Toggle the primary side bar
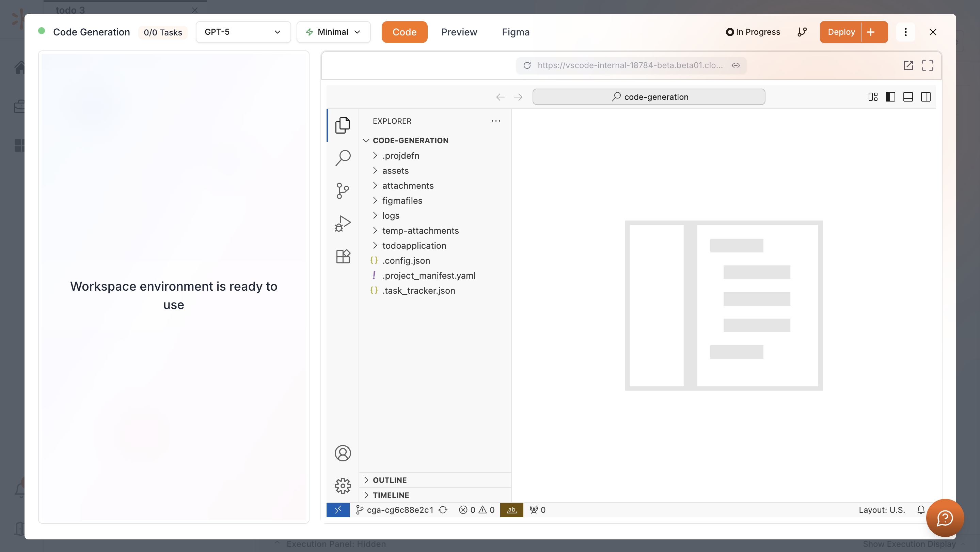This screenshot has height=552, width=980. (x=890, y=97)
